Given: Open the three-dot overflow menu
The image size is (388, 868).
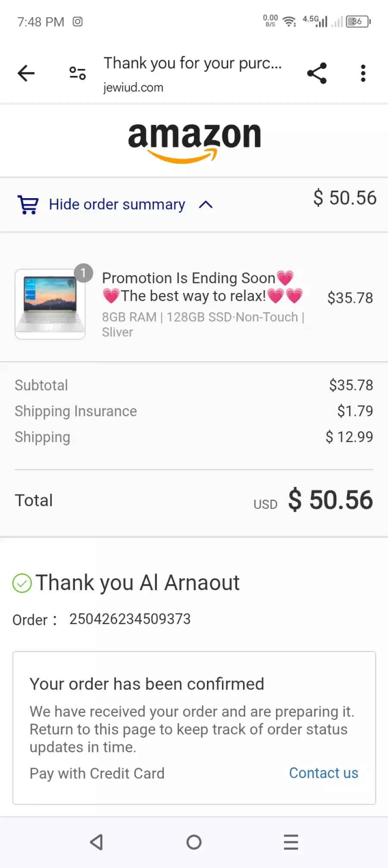Looking at the screenshot, I should coord(363,73).
